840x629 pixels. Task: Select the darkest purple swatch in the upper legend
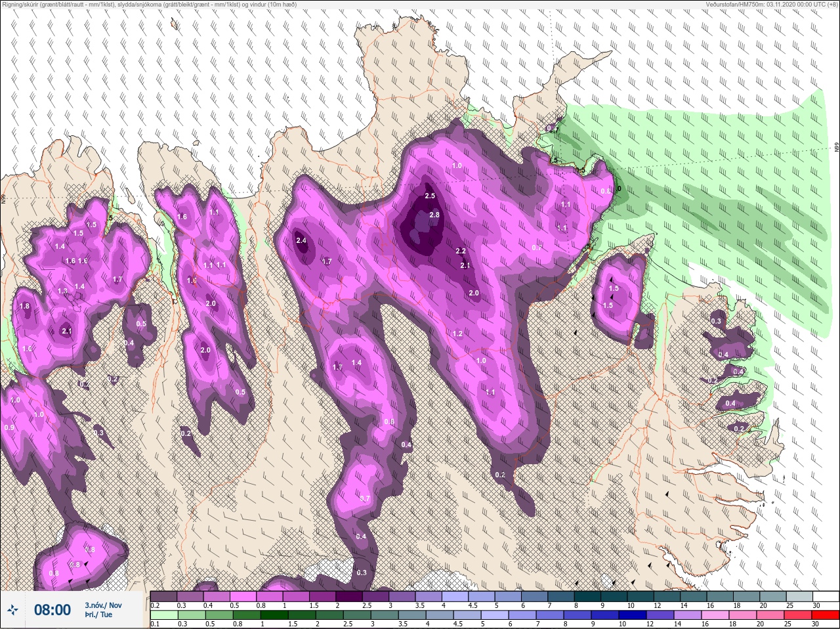350,596
